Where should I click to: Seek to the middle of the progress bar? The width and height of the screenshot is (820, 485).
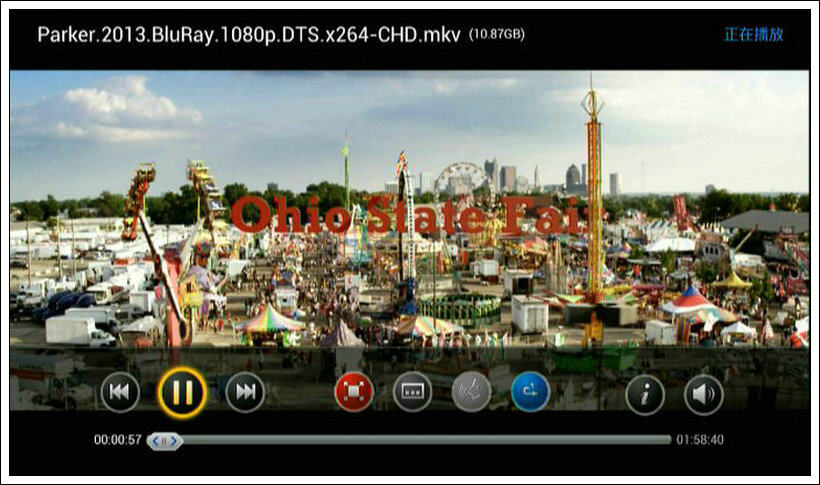pyautogui.click(x=409, y=440)
